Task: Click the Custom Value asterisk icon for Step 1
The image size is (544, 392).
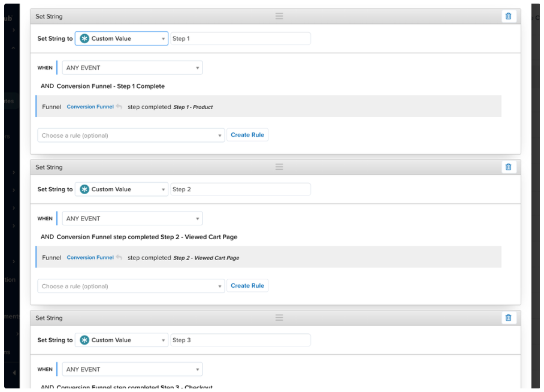Action: tap(84, 38)
